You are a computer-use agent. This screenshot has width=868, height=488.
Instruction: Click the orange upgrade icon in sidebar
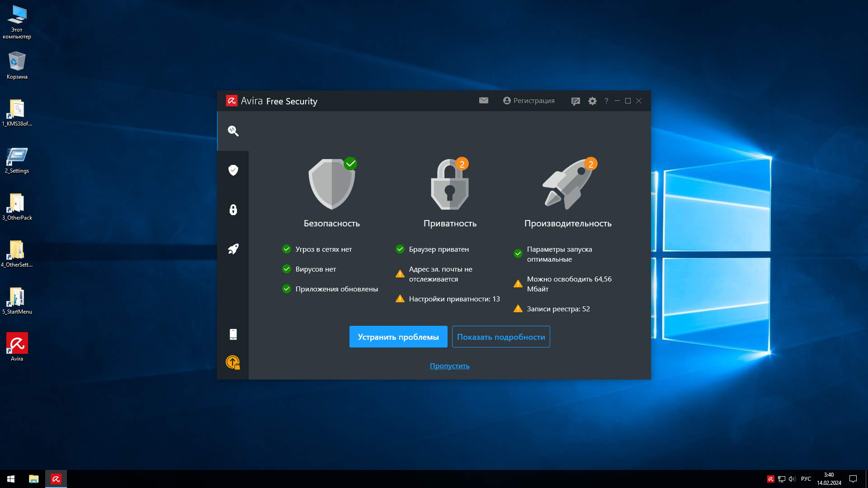coord(233,362)
